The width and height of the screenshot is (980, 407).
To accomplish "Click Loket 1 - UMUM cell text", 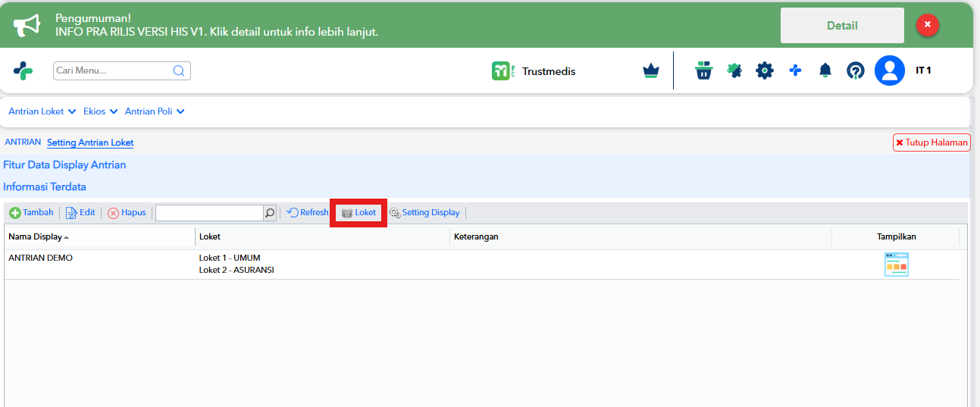I will (230, 258).
